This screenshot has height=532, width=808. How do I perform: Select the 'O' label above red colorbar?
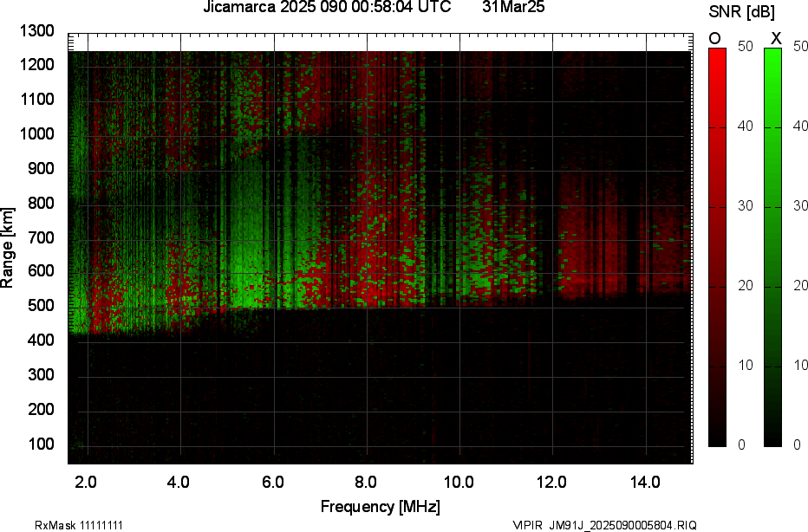(715, 38)
